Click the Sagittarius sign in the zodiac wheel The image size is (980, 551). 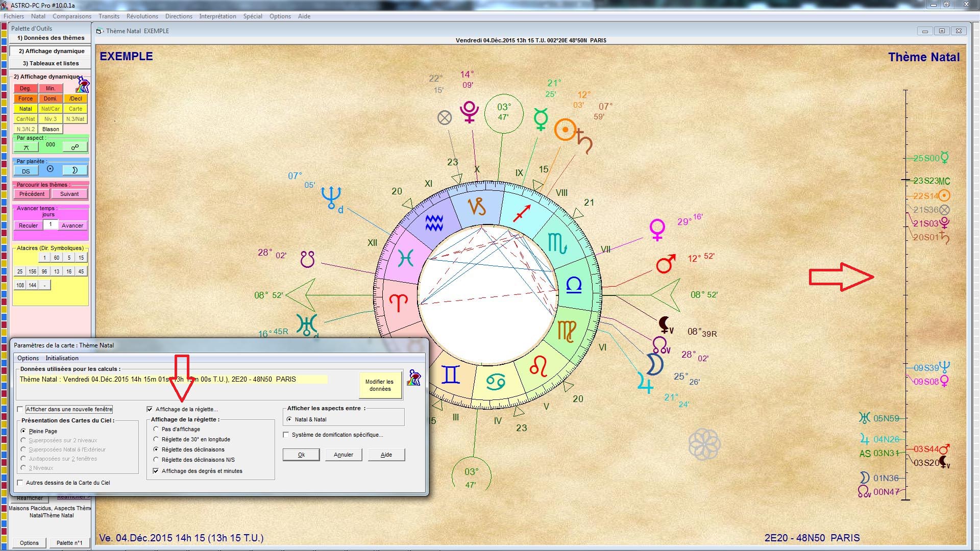coord(522,213)
